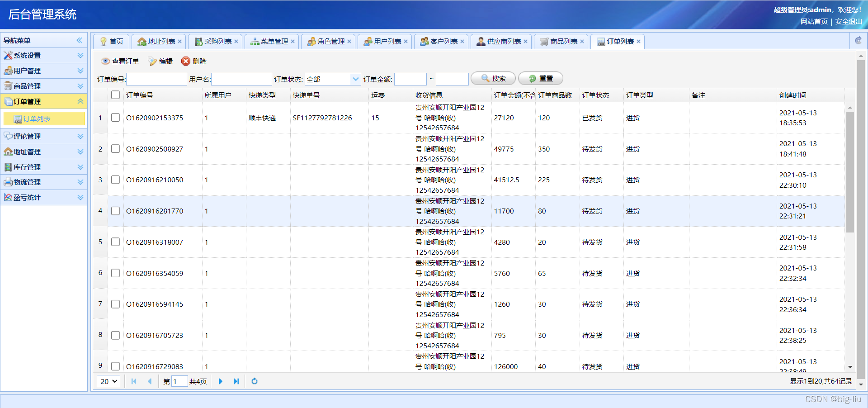Click the pencil icon for 编辑

coord(152,61)
